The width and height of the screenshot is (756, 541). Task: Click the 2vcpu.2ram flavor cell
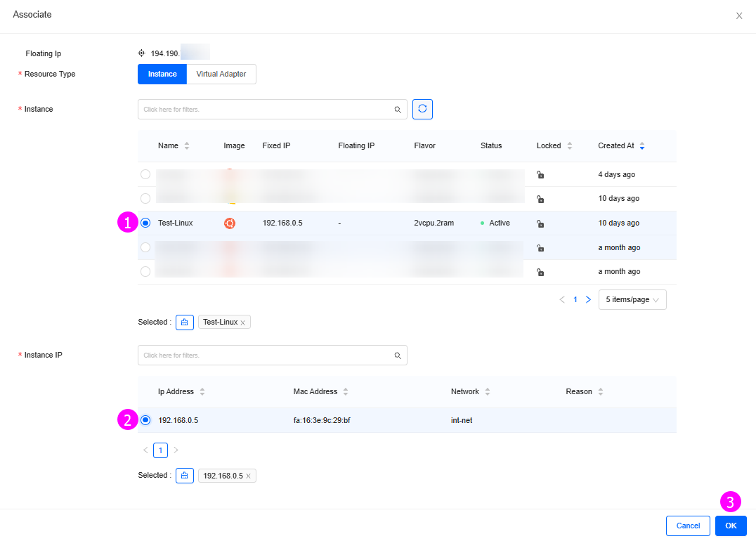click(x=434, y=223)
